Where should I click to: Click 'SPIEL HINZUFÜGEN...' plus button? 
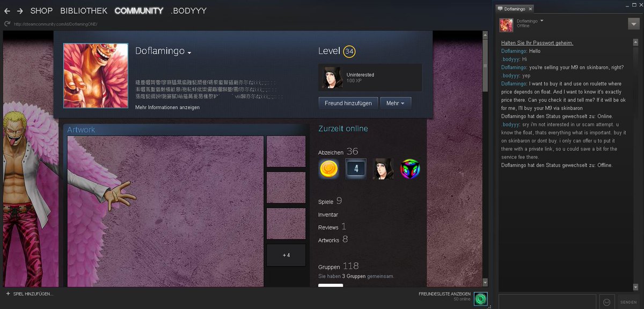(30, 294)
